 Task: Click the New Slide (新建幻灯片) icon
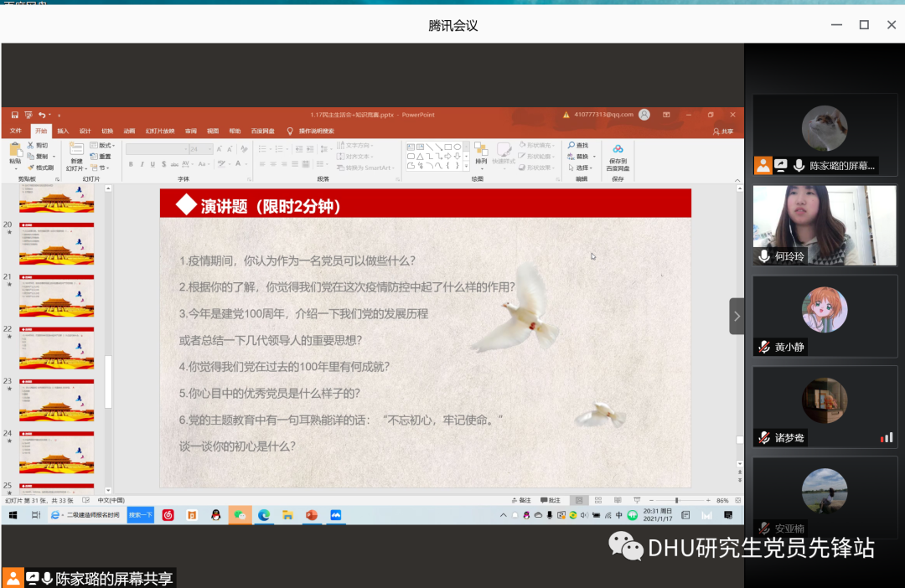(76, 152)
